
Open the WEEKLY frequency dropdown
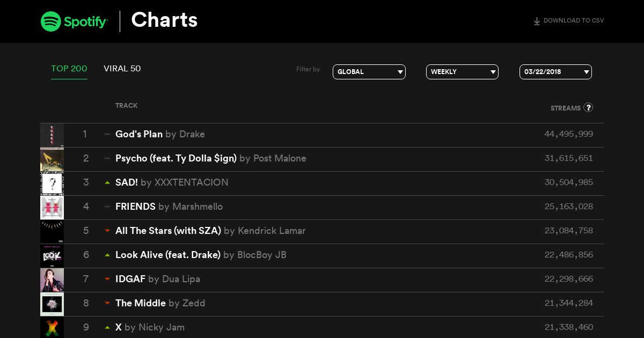click(462, 72)
